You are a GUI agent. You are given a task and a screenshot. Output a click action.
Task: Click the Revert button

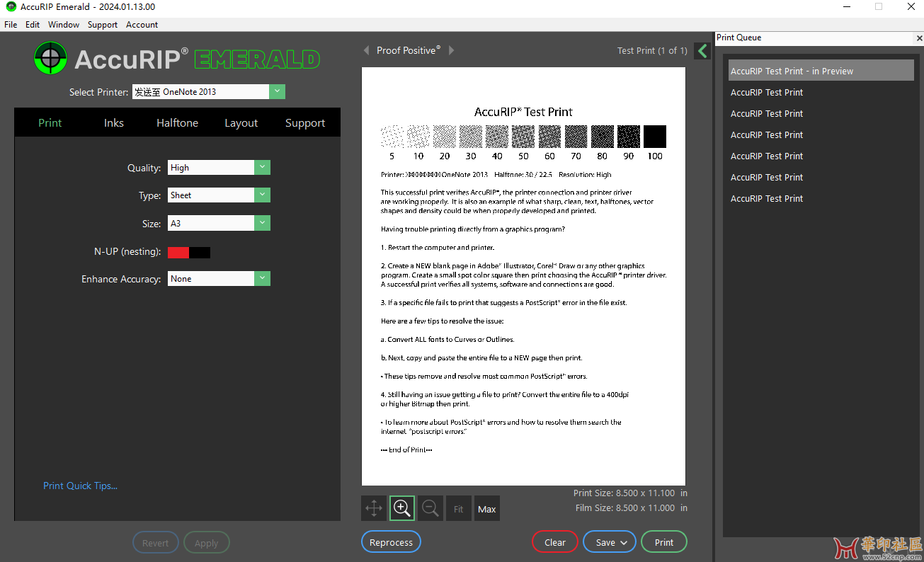click(x=156, y=543)
